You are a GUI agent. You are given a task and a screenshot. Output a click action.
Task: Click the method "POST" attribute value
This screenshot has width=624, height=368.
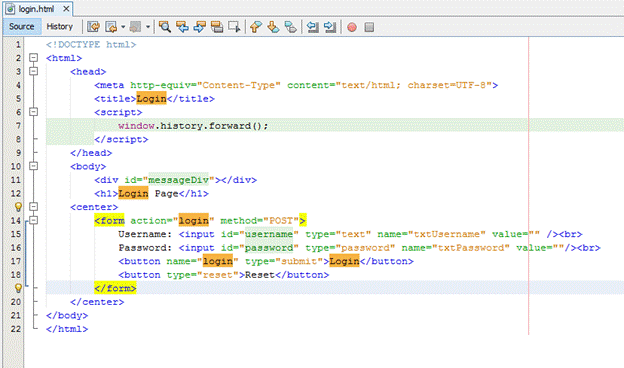[281, 220]
